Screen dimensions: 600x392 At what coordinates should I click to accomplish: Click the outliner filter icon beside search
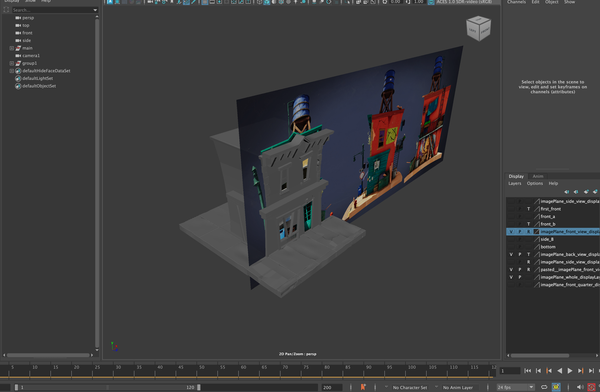6,10
